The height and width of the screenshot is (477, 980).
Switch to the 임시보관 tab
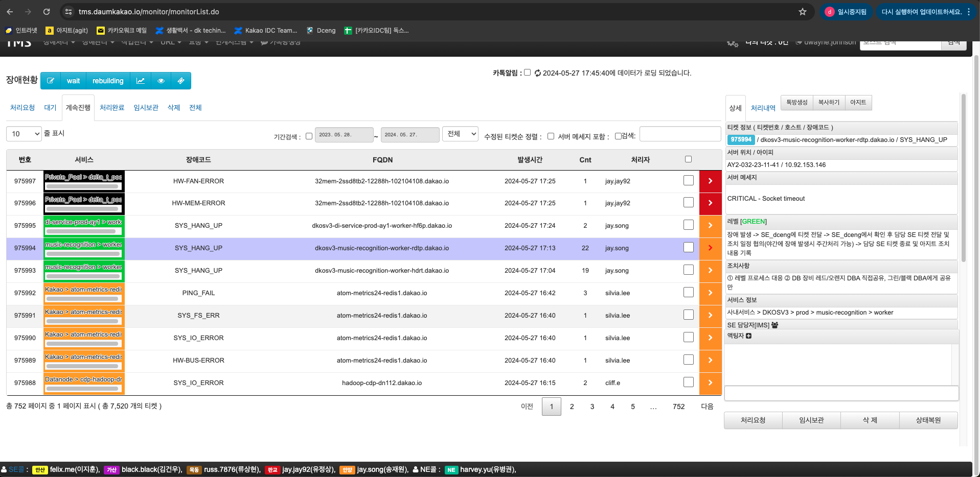pyautogui.click(x=146, y=108)
